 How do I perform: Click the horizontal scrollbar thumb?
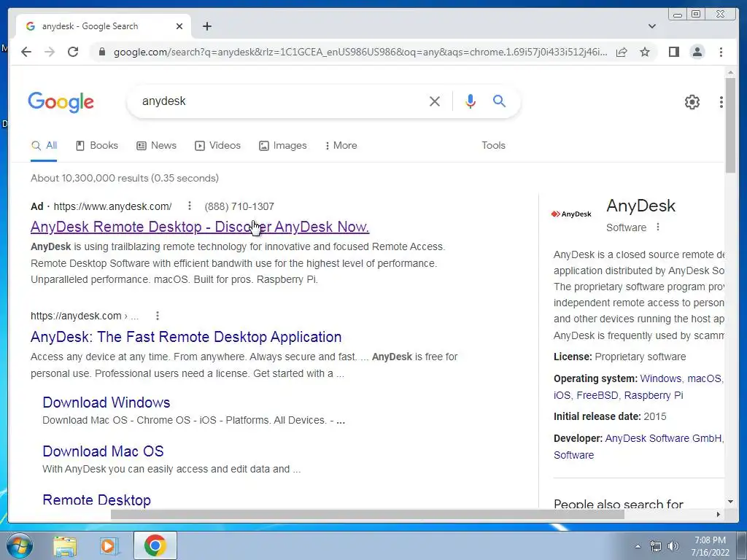pos(368,514)
